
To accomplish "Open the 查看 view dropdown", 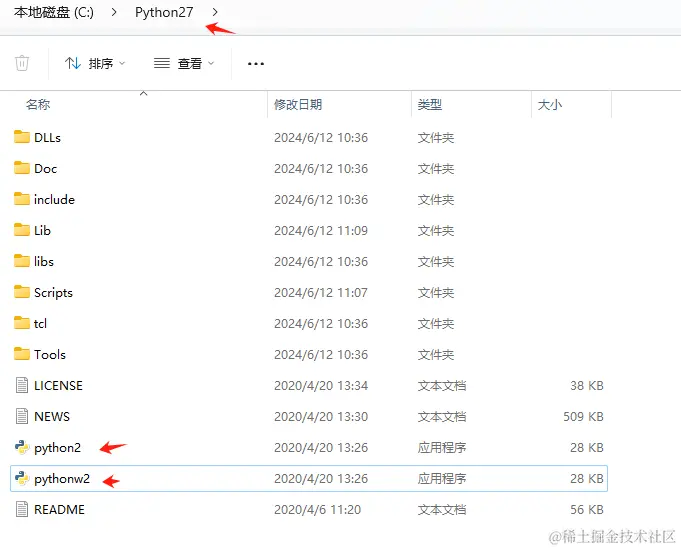I will [184, 63].
